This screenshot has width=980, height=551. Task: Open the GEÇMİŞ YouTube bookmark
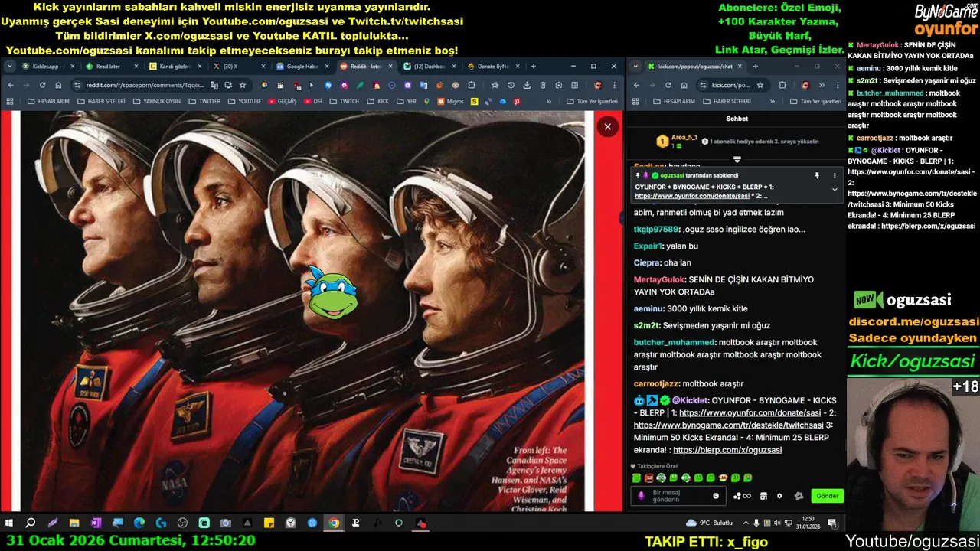point(283,101)
